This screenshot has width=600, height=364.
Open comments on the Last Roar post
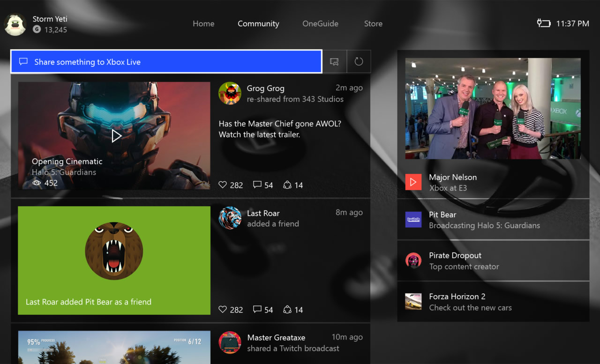click(x=257, y=310)
